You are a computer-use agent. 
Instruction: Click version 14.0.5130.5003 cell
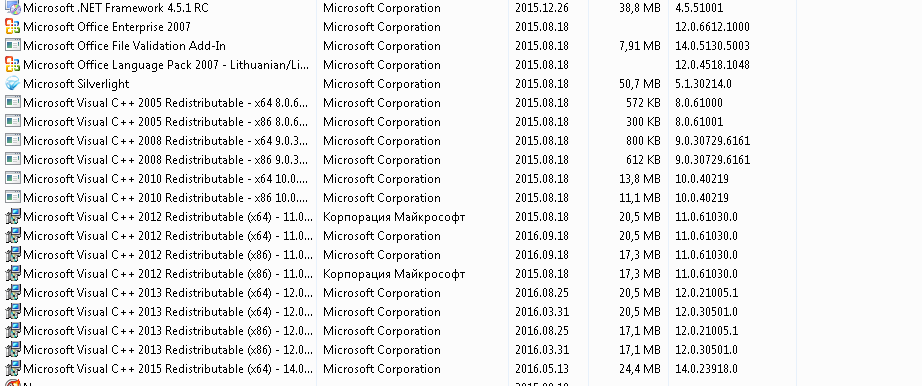(x=712, y=46)
